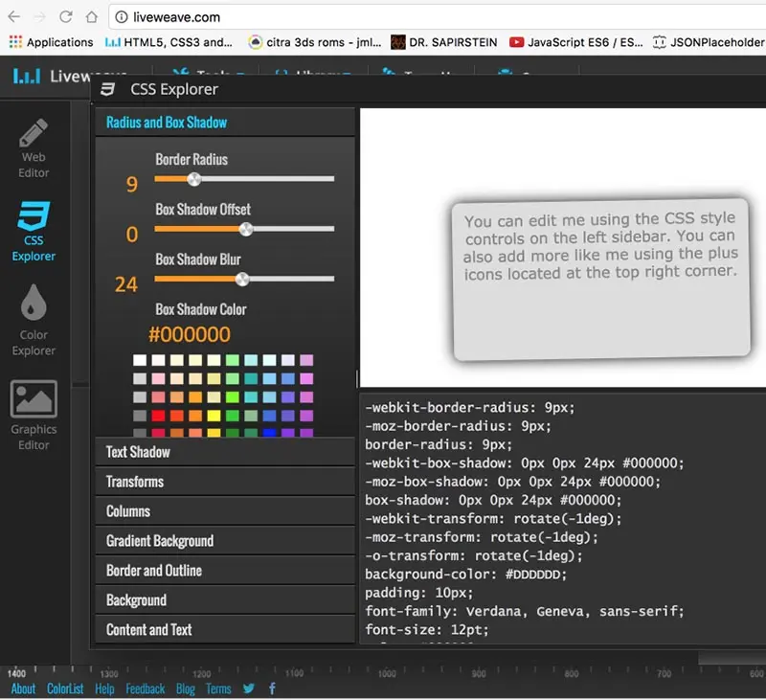Click the browser home icon
Viewport: 766px width, 700px height.
(x=92, y=17)
